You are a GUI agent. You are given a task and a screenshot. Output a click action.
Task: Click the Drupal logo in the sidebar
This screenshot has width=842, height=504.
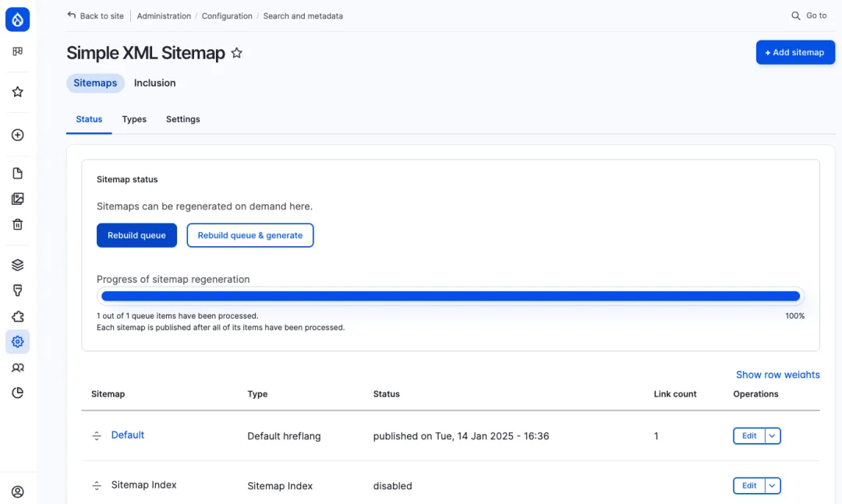click(x=17, y=19)
